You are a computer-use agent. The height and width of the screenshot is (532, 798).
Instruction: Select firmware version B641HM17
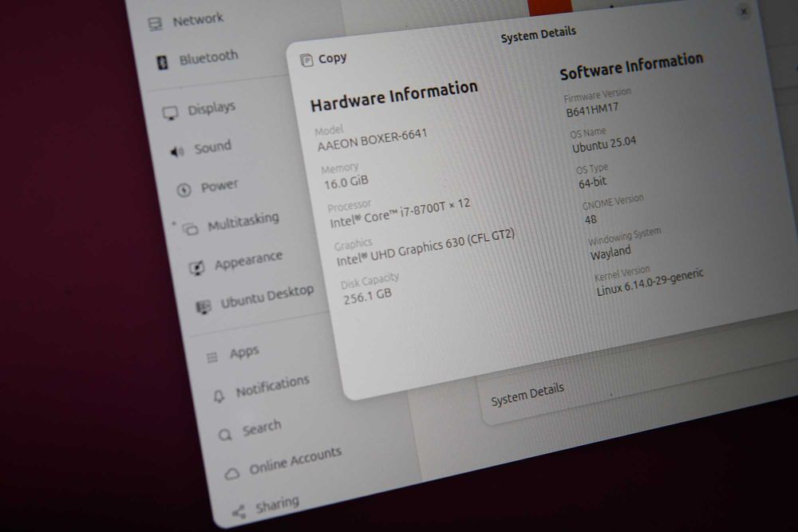(592, 110)
